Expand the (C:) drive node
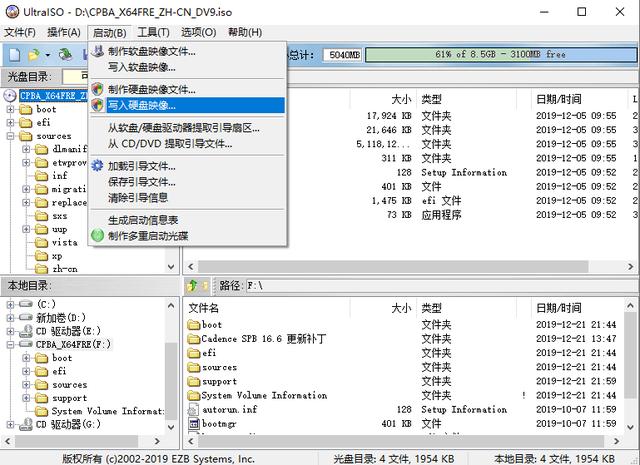 point(11,305)
